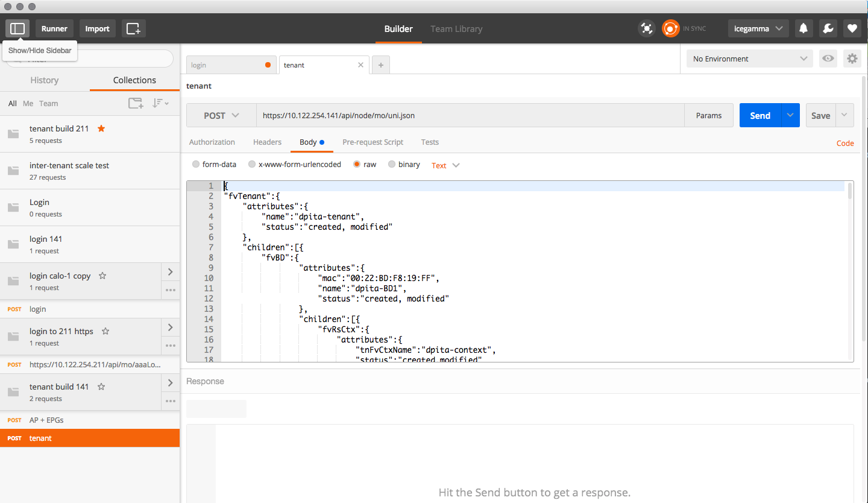Click the orange IN SYNC status icon
Image resolution: width=868 pixels, height=503 pixels.
pyautogui.click(x=670, y=28)
